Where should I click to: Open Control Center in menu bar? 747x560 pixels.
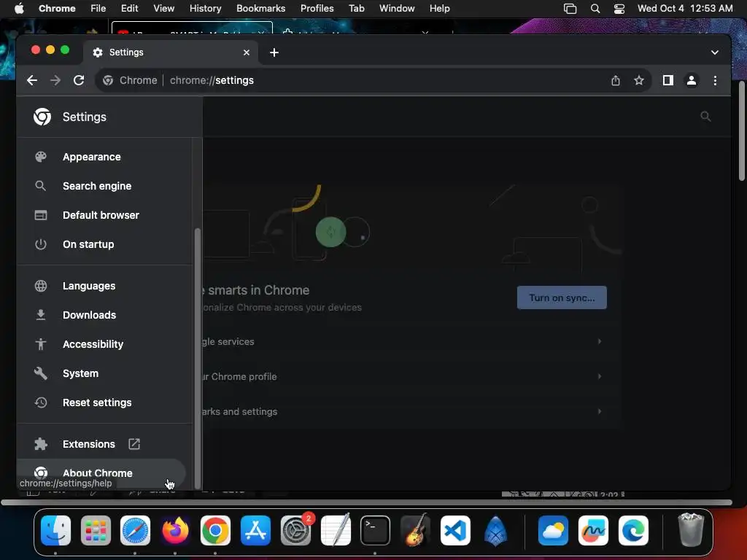[x=619, y=8]
